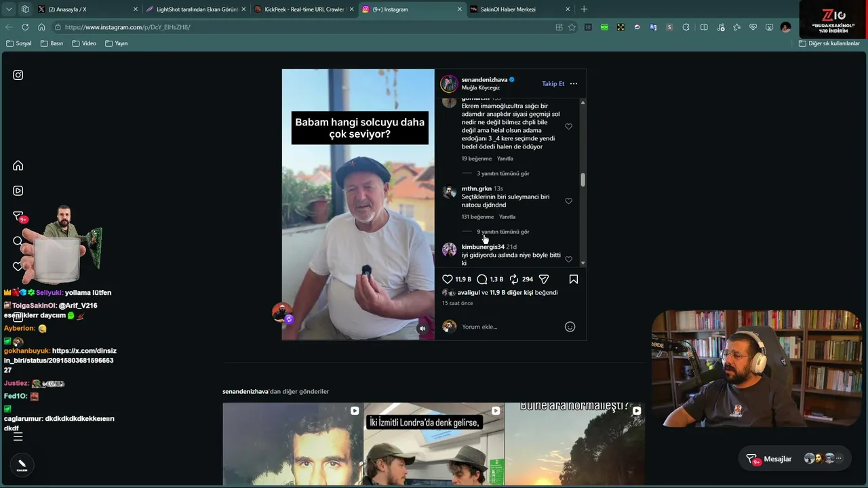Follow senandenizhava with Takip Et

(553, 84)
